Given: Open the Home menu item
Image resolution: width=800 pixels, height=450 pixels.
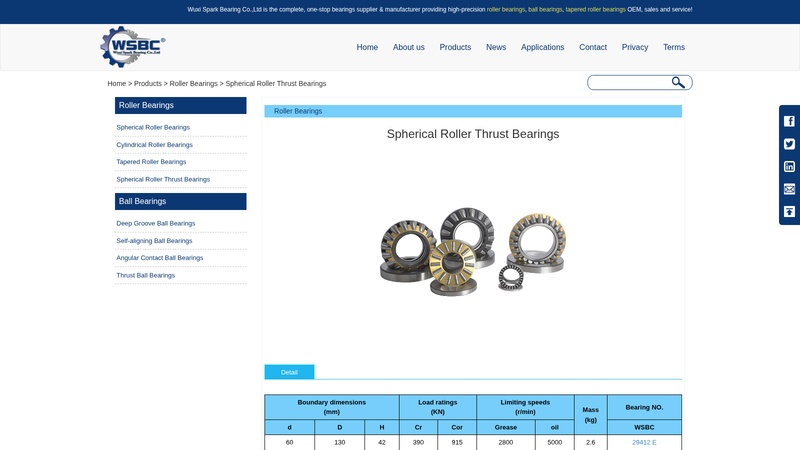Looking at the screenshot, I should (367, 47).
